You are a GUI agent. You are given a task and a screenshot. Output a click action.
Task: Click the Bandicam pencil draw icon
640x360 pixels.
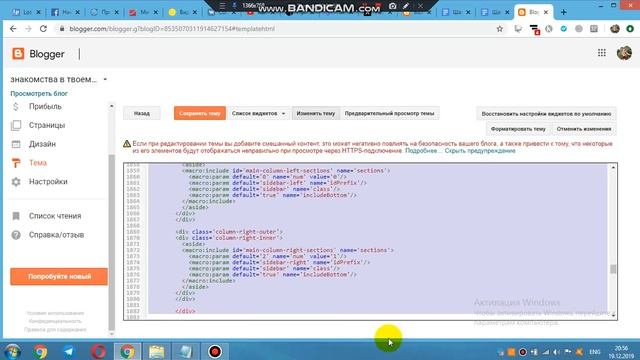[x=406, y=6]
